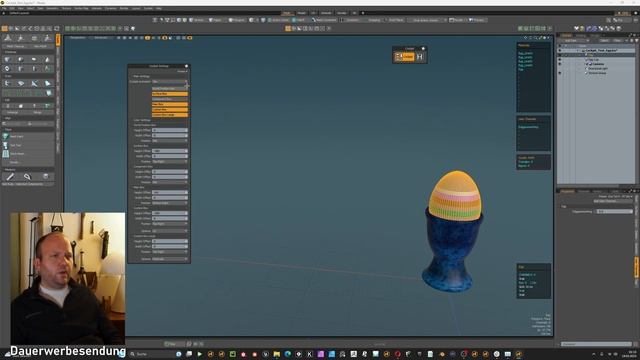The height and width of the screenshot is (360, 640).
Task: Select the Camera item in Items list
Action: 597,64
